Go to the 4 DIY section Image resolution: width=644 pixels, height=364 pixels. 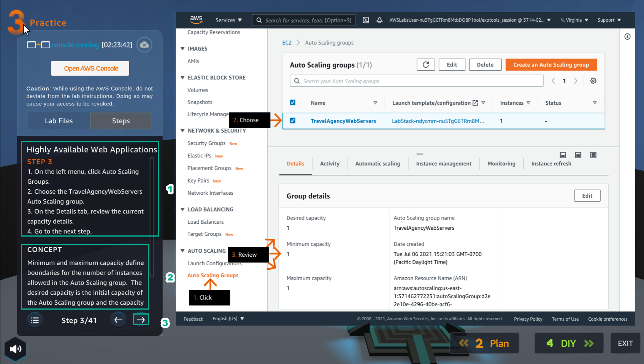569,343
